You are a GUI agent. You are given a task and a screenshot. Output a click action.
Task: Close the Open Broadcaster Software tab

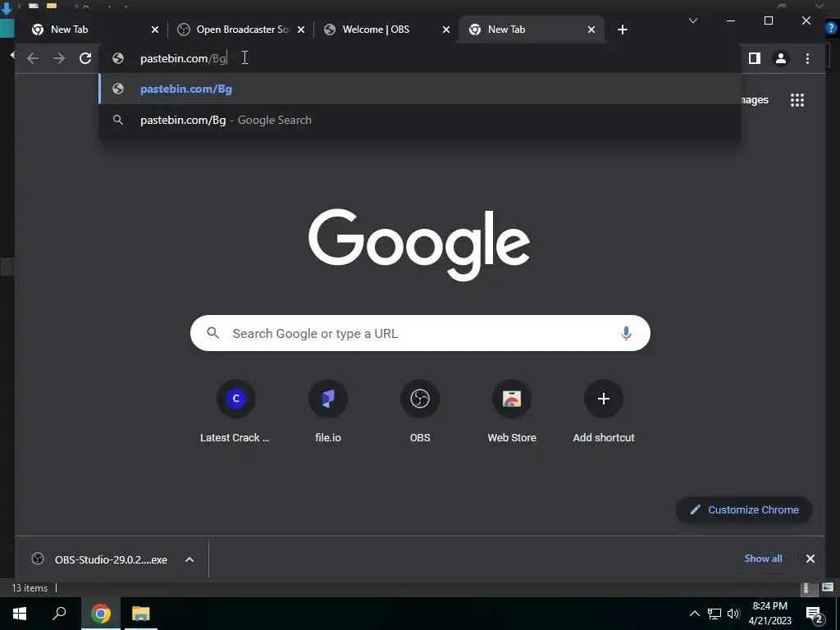pyautogui.click(x=301, y=30)
